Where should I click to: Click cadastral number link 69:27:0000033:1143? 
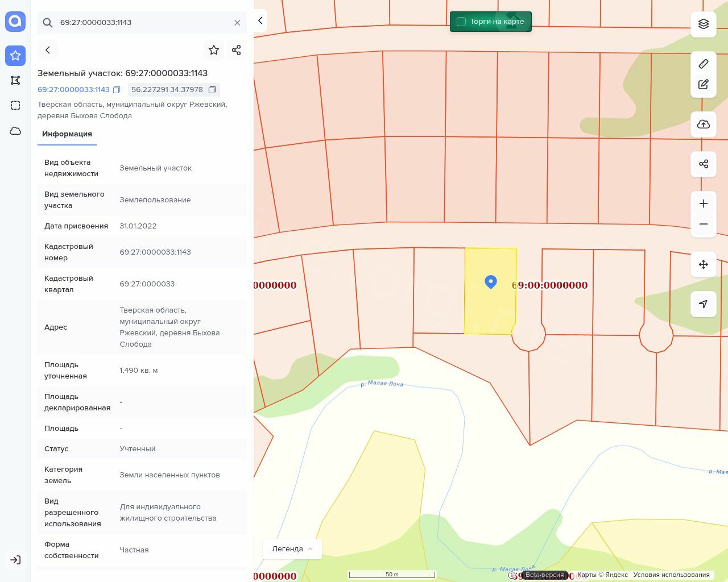[73, 90]
